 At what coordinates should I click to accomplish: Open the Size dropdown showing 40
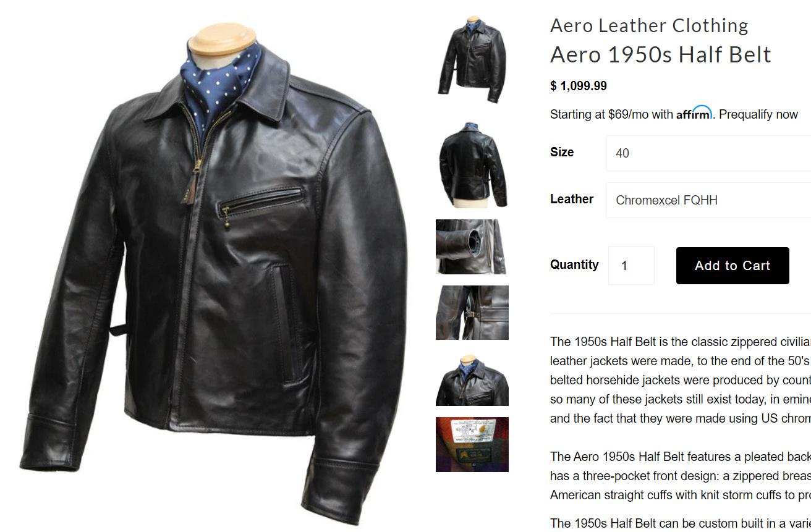click(708, 153)
